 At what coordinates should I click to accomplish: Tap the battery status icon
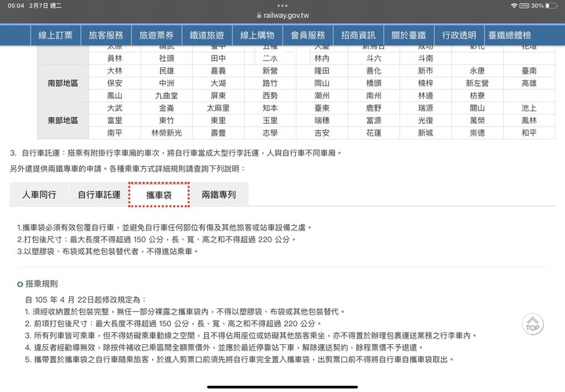click(551, 5)
